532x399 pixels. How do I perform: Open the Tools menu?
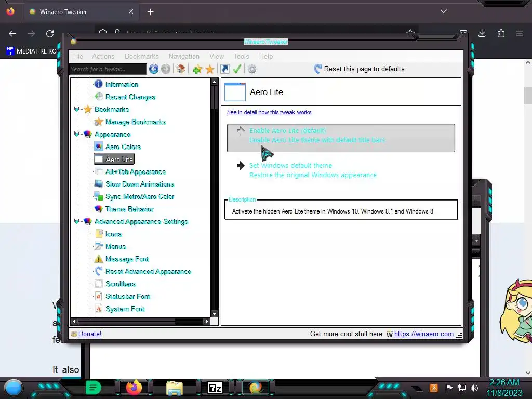pyautogui.click(x=241, y=56)
